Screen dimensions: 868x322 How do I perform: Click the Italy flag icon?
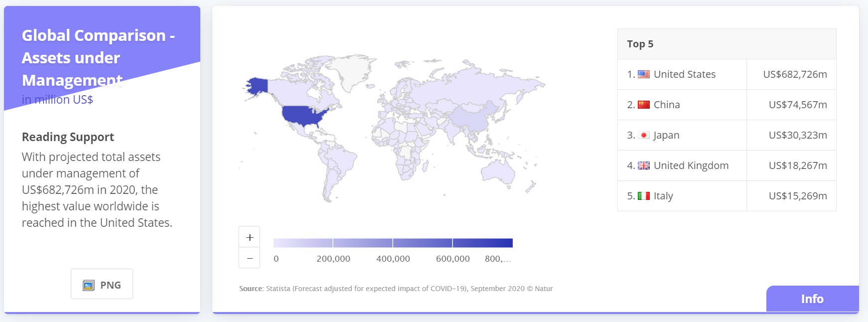[644, 196]
